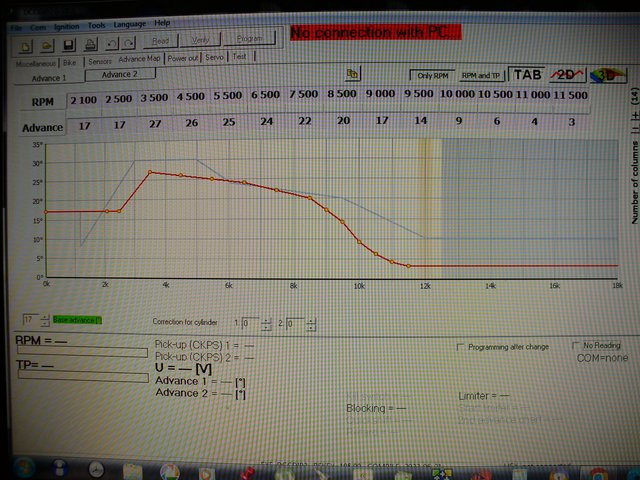Image resolution: width=640 pixels, height=480 pixels.
Task: Click cylinder 1 correction input field
Action: (x=251, y=324)
